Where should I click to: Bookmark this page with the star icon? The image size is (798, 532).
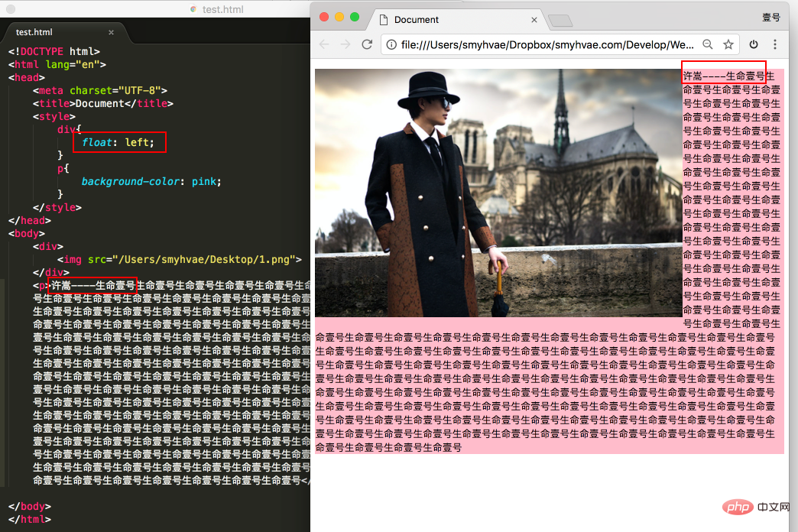pos(728,44)
